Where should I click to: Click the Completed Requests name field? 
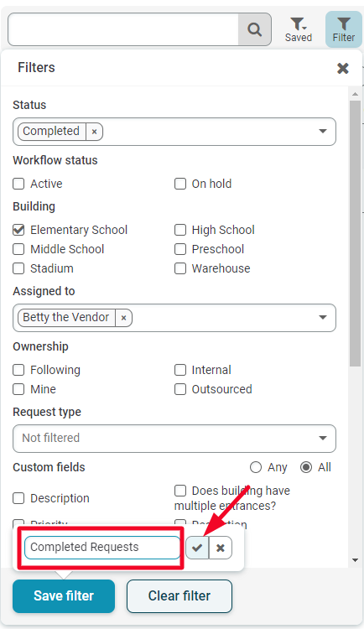click(102, 548)
